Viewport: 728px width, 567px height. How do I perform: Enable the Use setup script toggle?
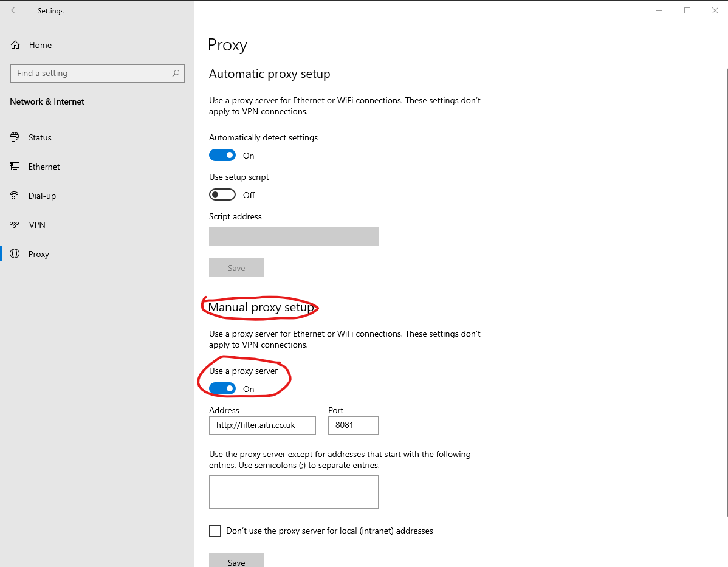222,194
